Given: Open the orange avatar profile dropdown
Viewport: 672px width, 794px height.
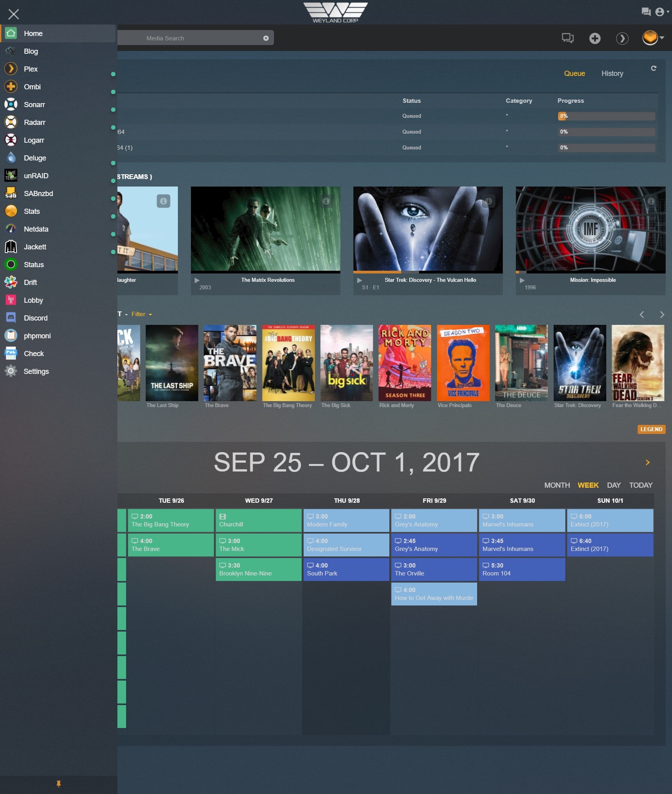Looking at the screenshot, I should pyautogui.click(x=653, y=38).
